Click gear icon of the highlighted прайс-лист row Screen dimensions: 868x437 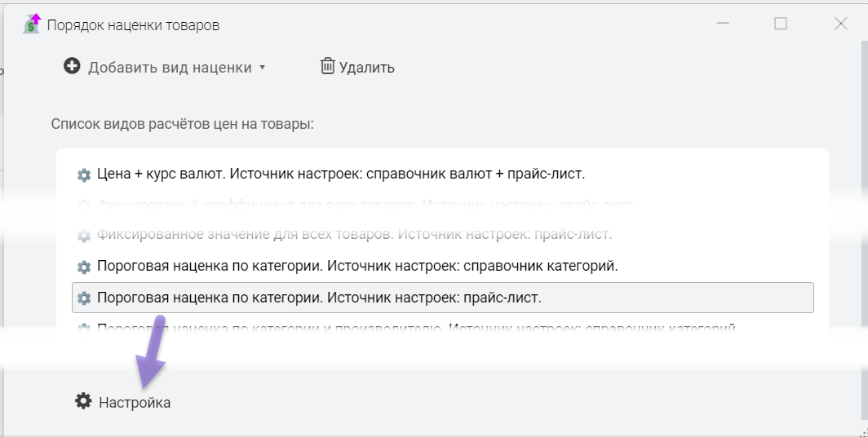(83, 298)
